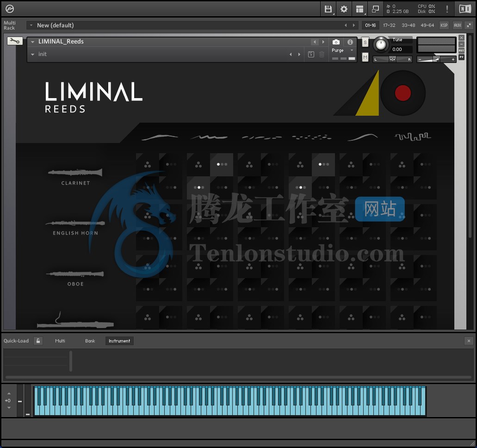This screenshot has width=477, height=448.
Task: Mute the LIMINAL_Reeds instrument
Action: pyautogui.click(x=365, y=57)
